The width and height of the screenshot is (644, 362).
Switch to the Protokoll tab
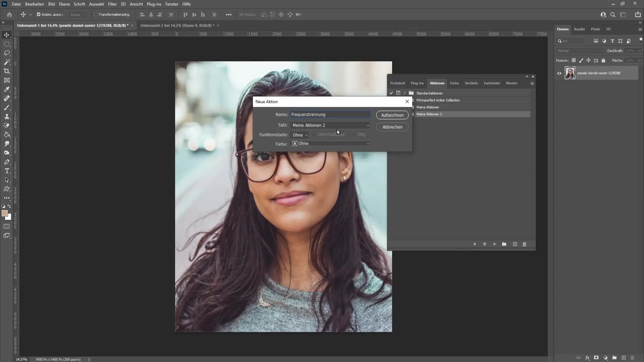click(397, 83)
